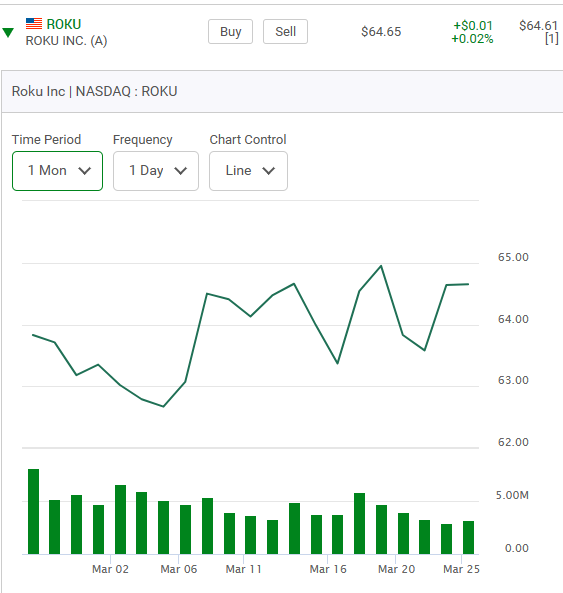
Task: Collapse the ROKU row with the green triangle
Action: click(x=8, y=33)
